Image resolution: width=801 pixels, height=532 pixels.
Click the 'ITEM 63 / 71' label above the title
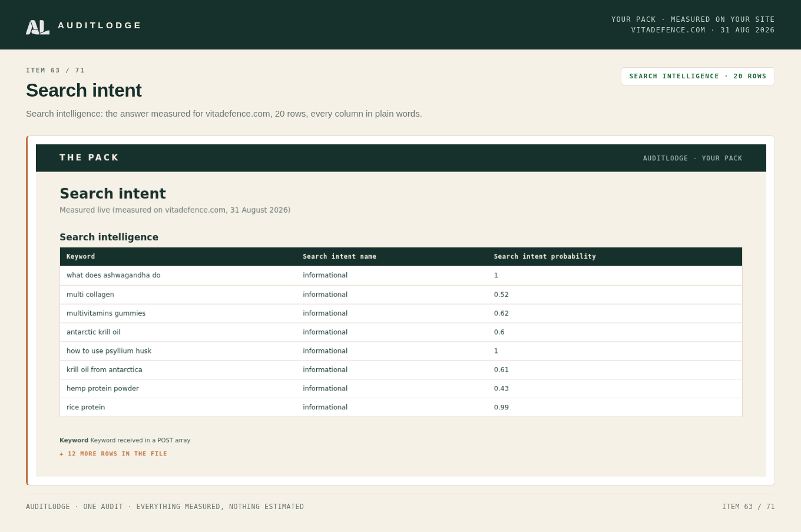pyautogui.click(x=55, y=71)
